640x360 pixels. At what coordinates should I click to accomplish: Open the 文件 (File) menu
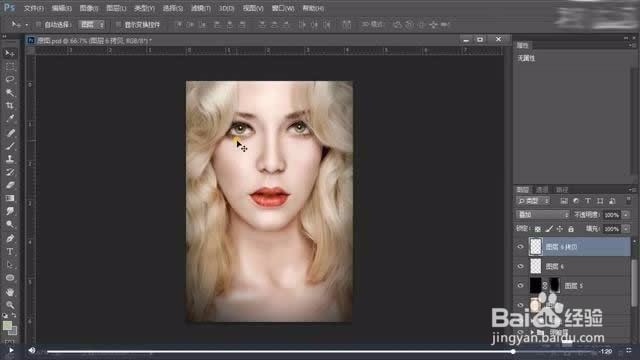pos(33,8)
